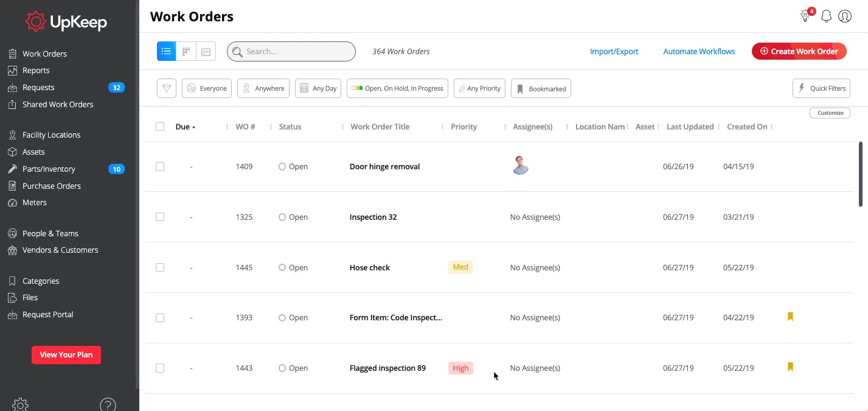Image resolution: width=868 pixels, height=411 pixels.
Task: View notifications via the bell icon
Action: click(826, 16)
